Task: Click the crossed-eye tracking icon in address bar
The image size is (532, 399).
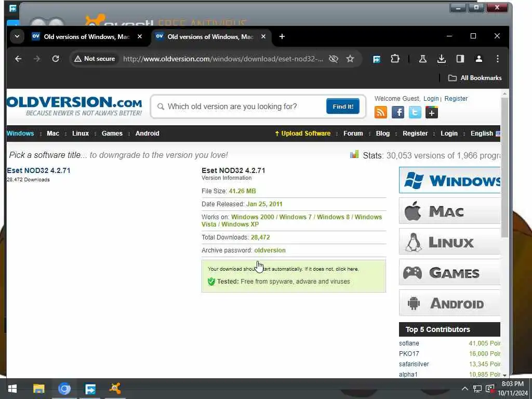Action: click(334, 59)
